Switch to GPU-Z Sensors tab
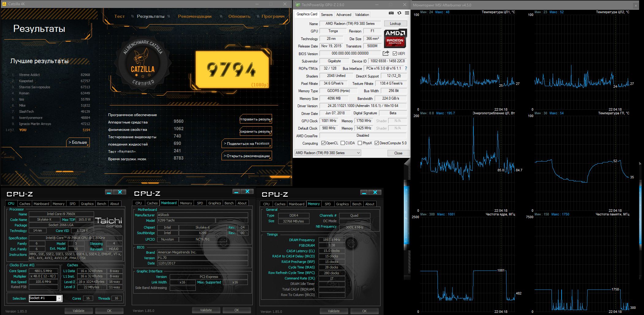 (327, 15)
